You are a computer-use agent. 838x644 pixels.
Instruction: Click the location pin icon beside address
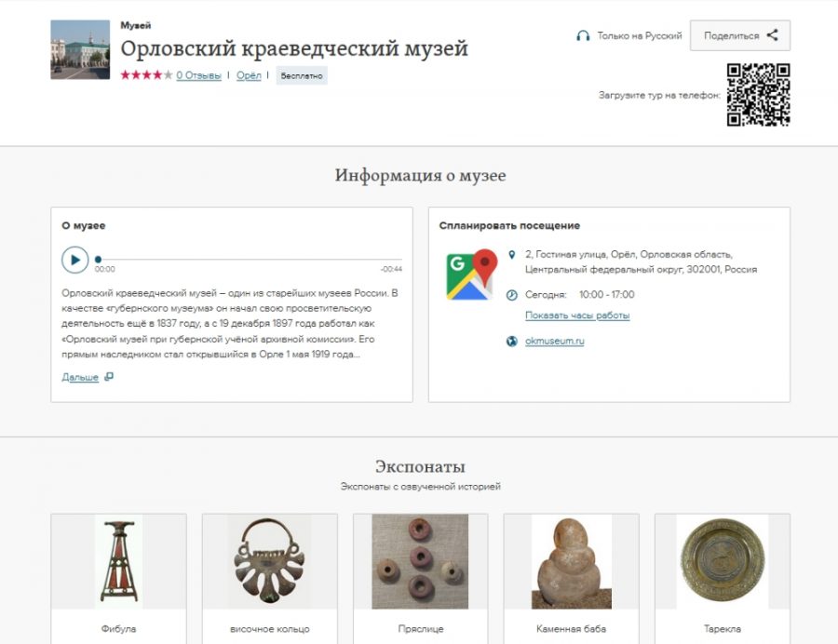[511, 255]
